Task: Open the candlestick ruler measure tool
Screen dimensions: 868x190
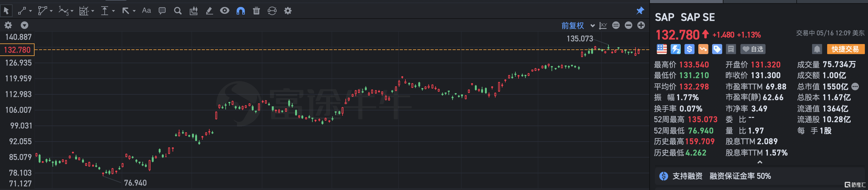Action: coord(193,11)
